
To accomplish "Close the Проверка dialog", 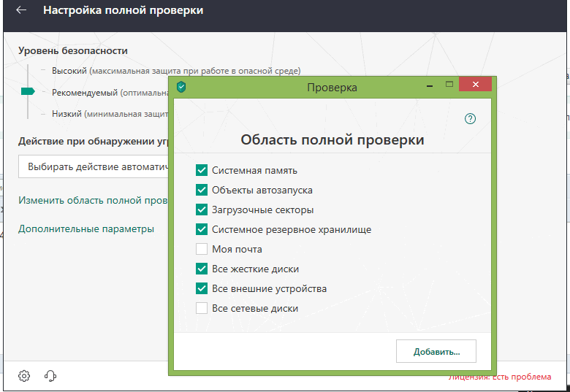I will click(476, 85).
